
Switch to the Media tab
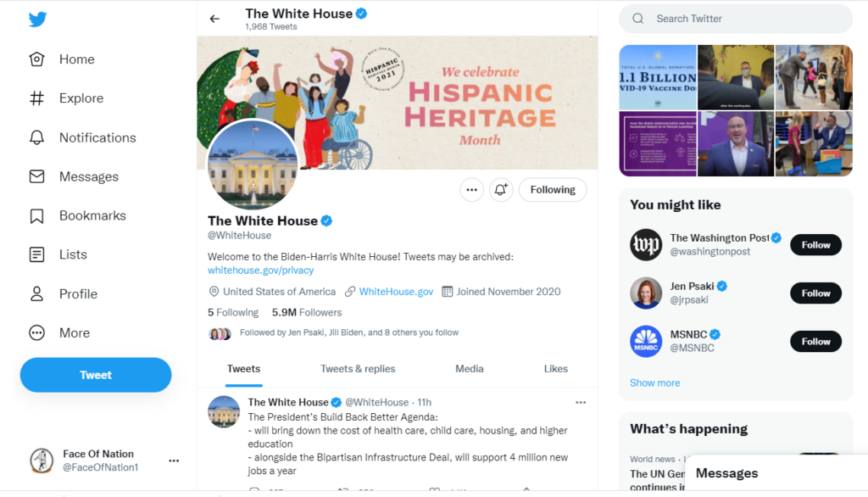(x=470, y=368)
